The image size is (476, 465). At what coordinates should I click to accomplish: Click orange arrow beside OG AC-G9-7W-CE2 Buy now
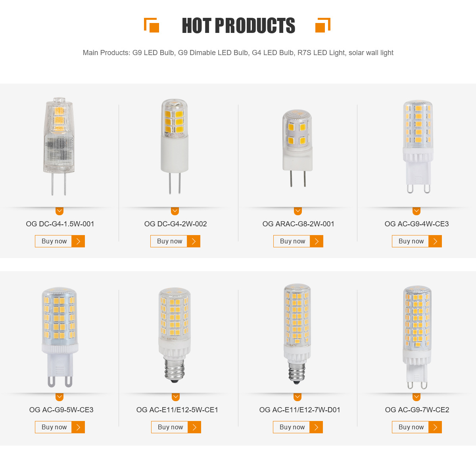pos(435,427)
